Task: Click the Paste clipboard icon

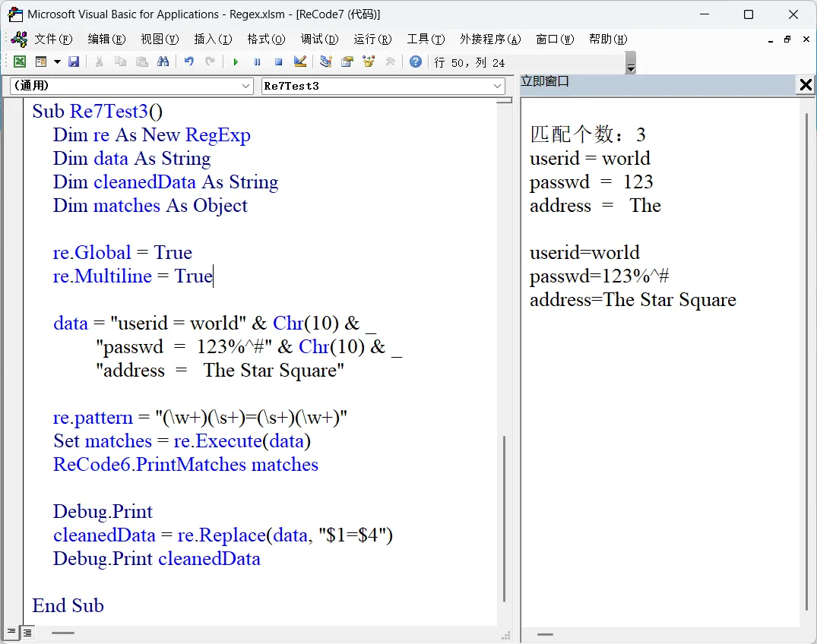Action: 141,62
